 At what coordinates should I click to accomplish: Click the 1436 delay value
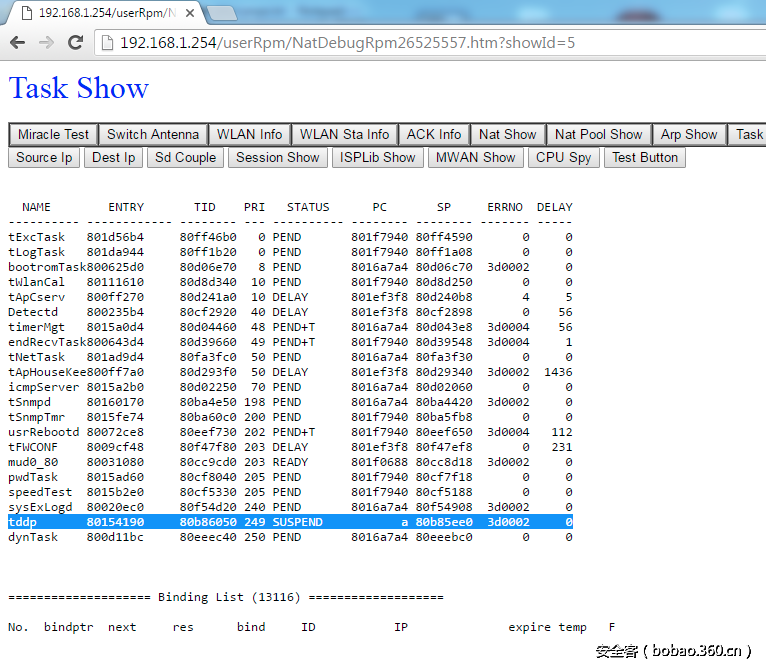click(558, 372)
